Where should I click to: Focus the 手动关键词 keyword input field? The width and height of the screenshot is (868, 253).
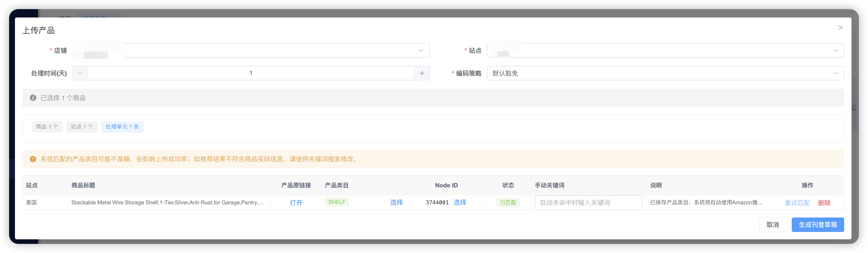click(x=588, y=202)
